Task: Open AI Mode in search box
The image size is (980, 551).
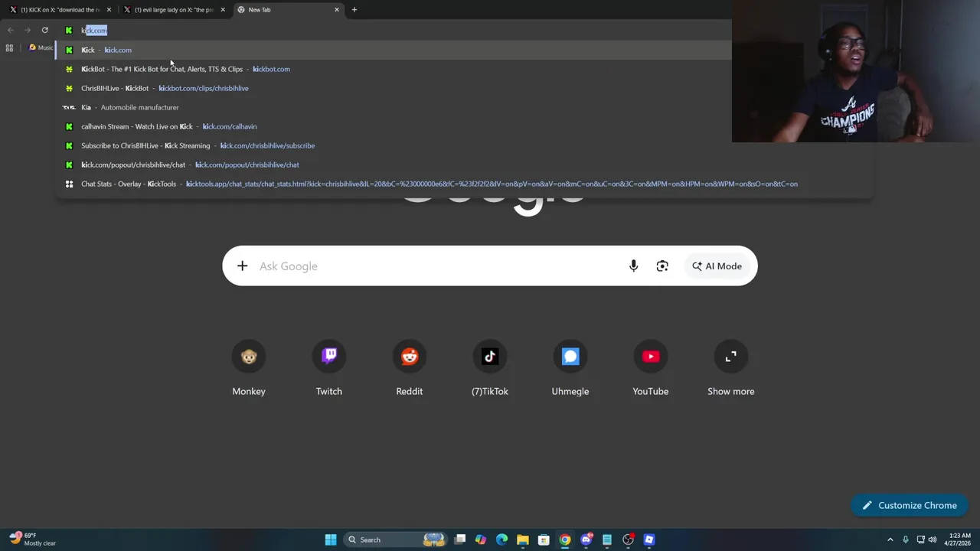Action: coord(717,266)
